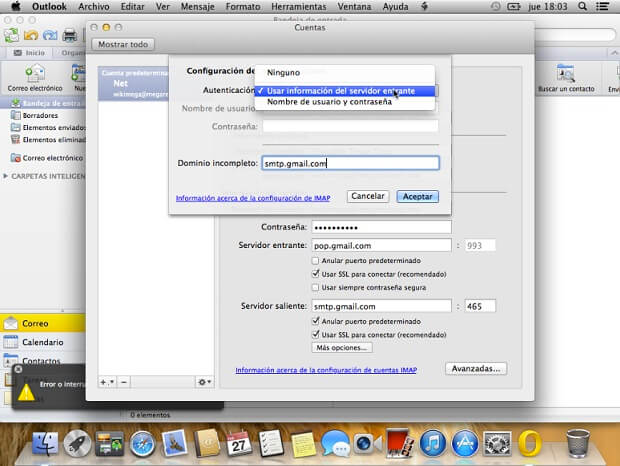Open Información acerca de configuración de IMAP link
Screen dimensions: 620x466
coord(253,198)
